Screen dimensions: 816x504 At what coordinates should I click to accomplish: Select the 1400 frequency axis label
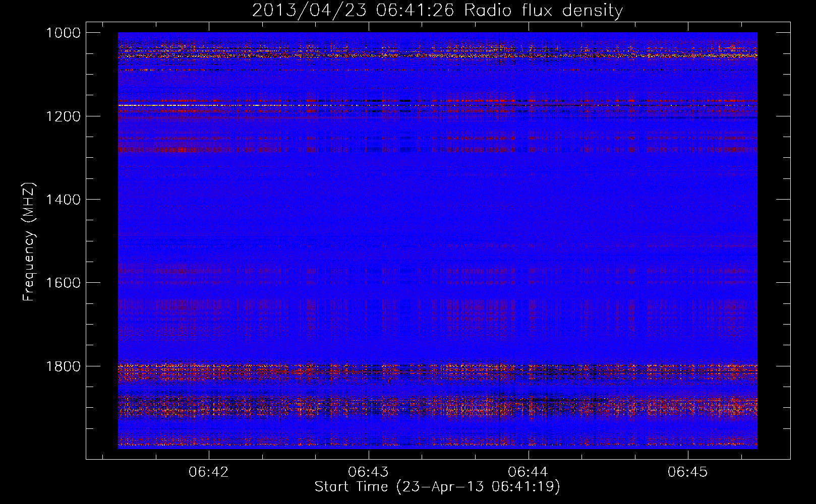[63, 200]
